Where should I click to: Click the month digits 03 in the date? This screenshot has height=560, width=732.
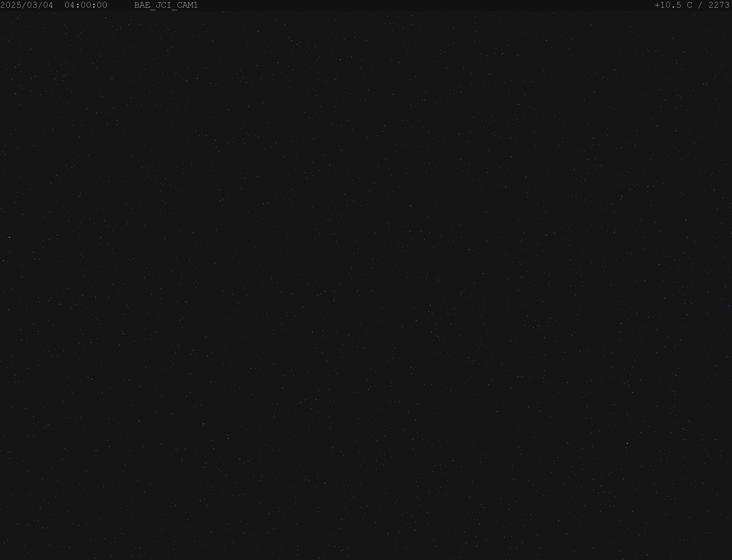[32, 5]
